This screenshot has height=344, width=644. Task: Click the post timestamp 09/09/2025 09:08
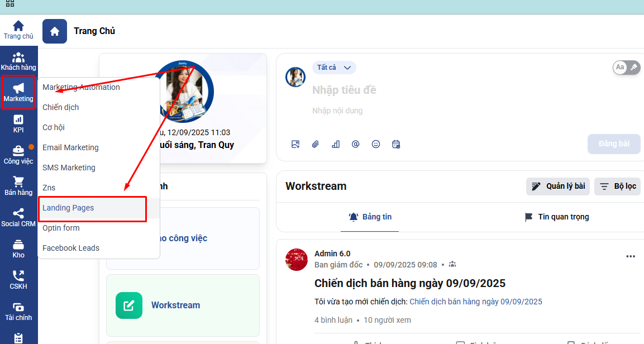pyautogui.click(x=406, y=265)
